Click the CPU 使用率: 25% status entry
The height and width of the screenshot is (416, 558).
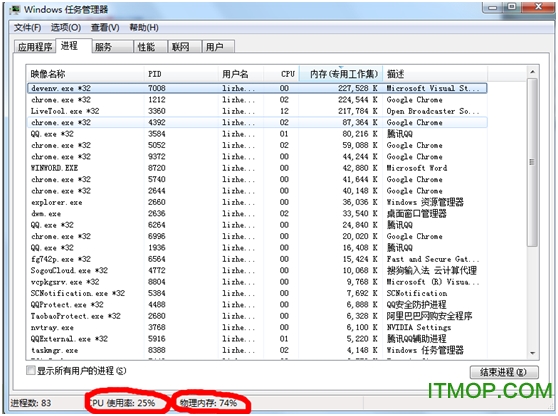click(x=122, y=403)
